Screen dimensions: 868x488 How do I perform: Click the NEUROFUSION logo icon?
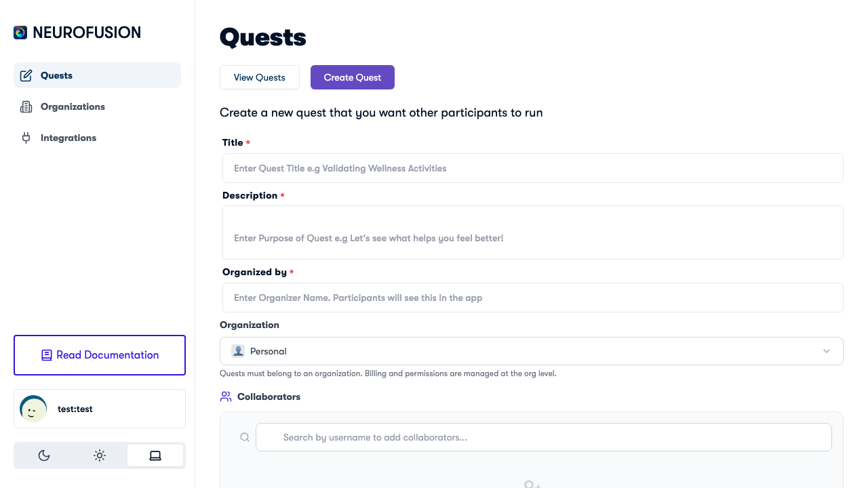pos(20,32)
